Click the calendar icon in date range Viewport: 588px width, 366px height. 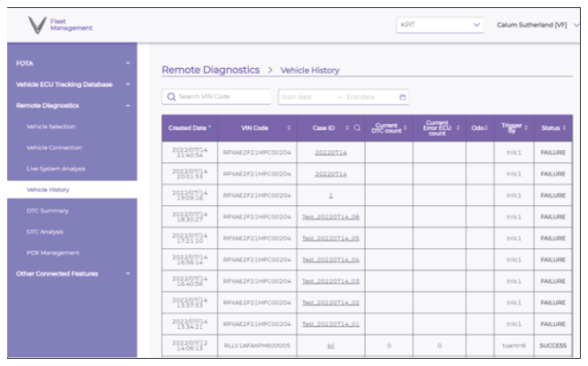pyautogui.click(x=403, y=97)
